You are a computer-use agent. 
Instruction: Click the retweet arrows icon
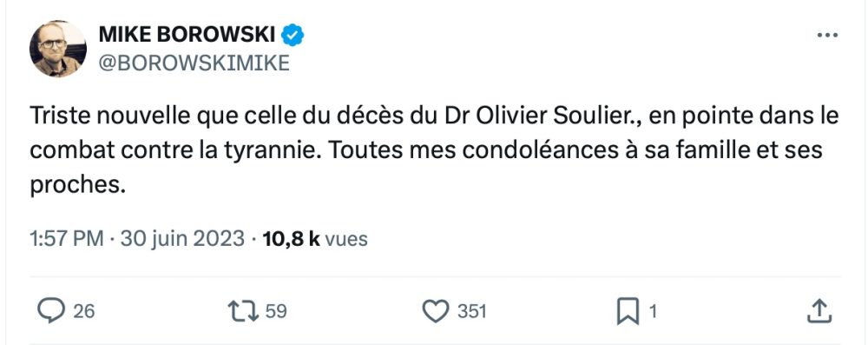click(244, 311)
